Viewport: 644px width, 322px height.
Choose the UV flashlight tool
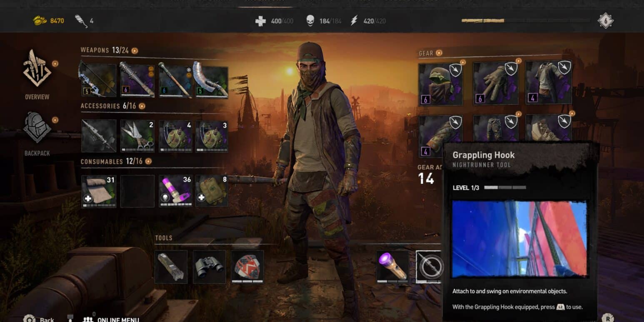coord(392,267)
